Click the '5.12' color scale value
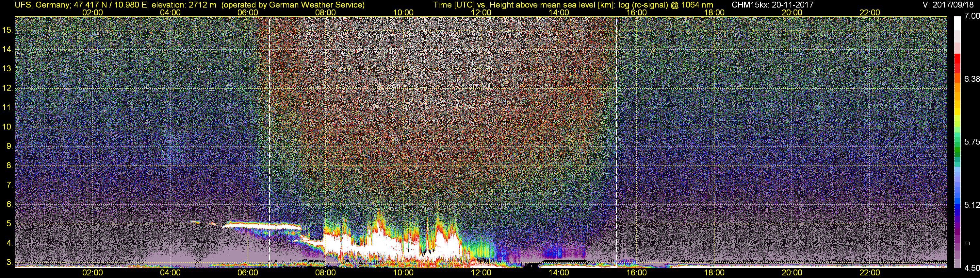The height and width of the screenshot is (278, 980). click(972, 205)
